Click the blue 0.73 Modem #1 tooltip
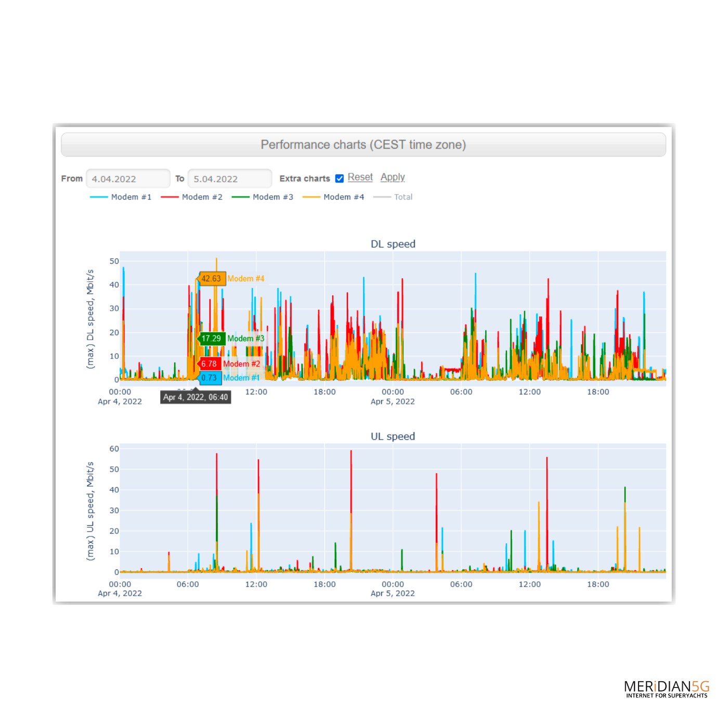 210,378
